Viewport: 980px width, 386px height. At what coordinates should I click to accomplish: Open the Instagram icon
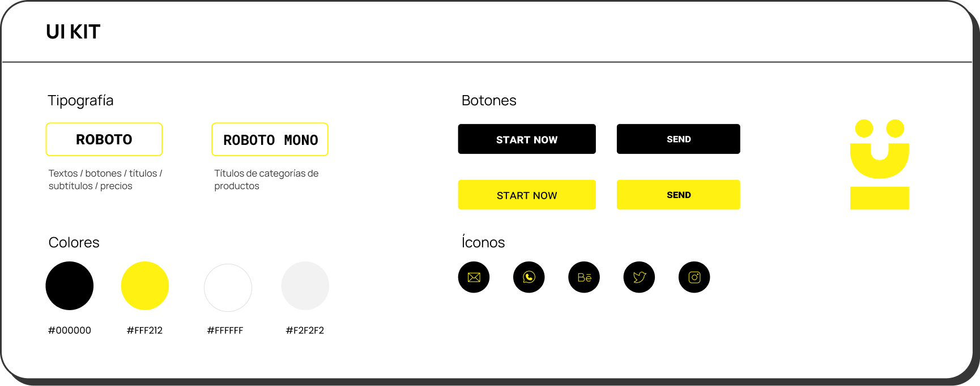tap(694, 277)
